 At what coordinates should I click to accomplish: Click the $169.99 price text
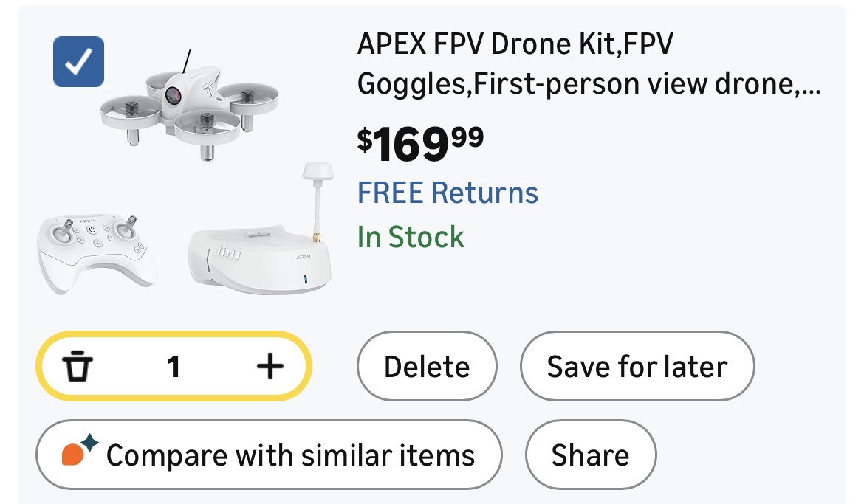point(420,144)
